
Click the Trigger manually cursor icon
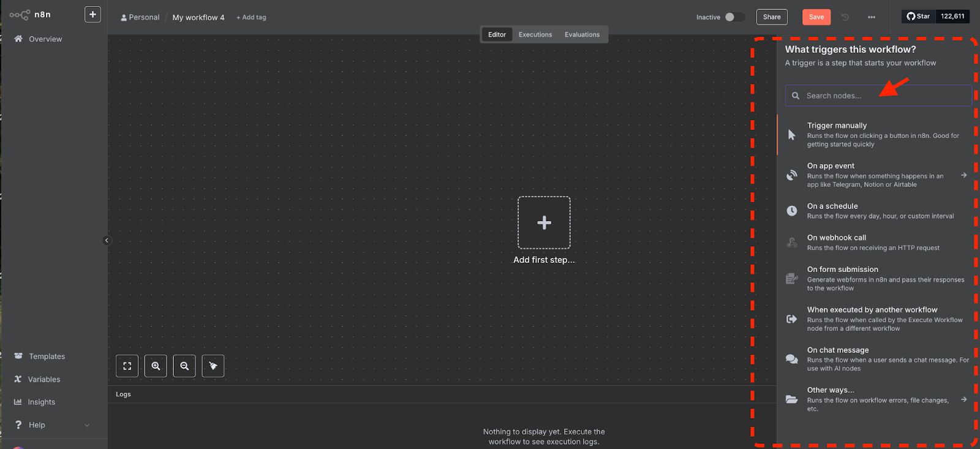[x=792, y=135]
